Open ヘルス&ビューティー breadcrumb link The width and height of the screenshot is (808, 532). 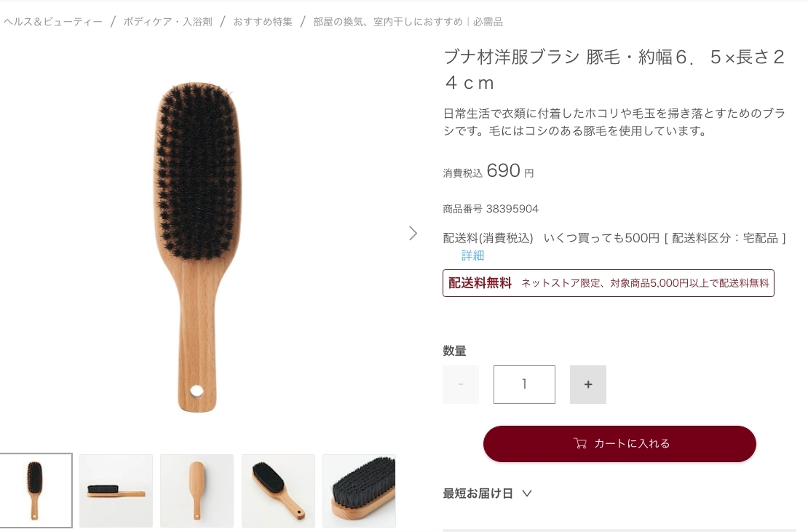(x=53, y=22)
